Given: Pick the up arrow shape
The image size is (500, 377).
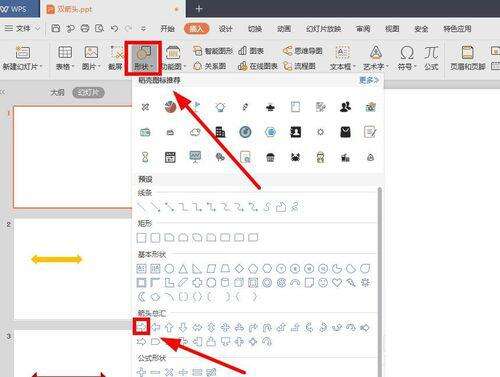Looking at the screenshot, I should click(169, 327).
